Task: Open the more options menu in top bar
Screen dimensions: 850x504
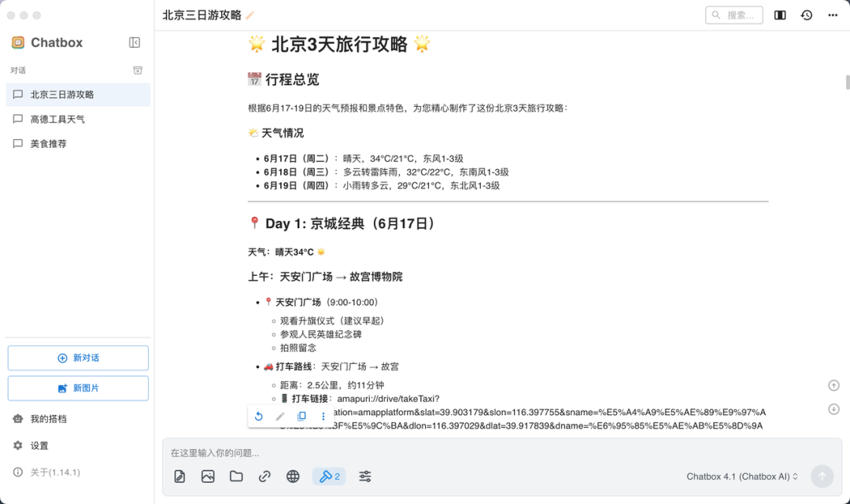Action: tap(833, 14)
